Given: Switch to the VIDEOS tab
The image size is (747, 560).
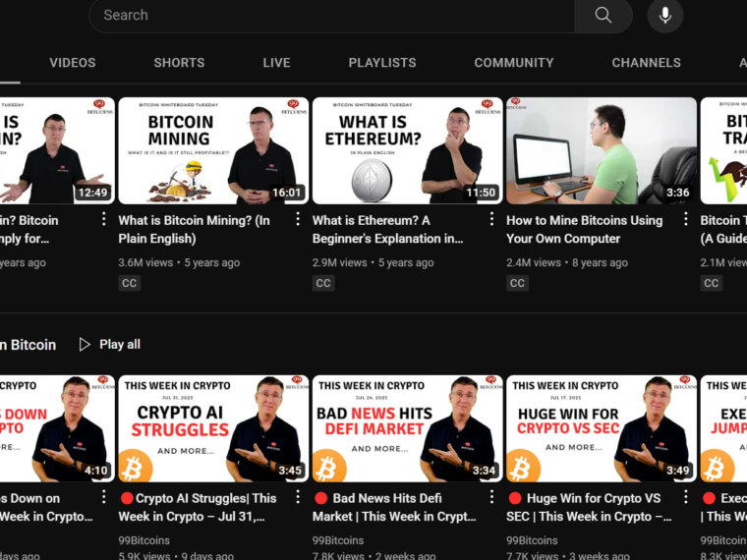Looking at the screenshot, I should [73, 62].
